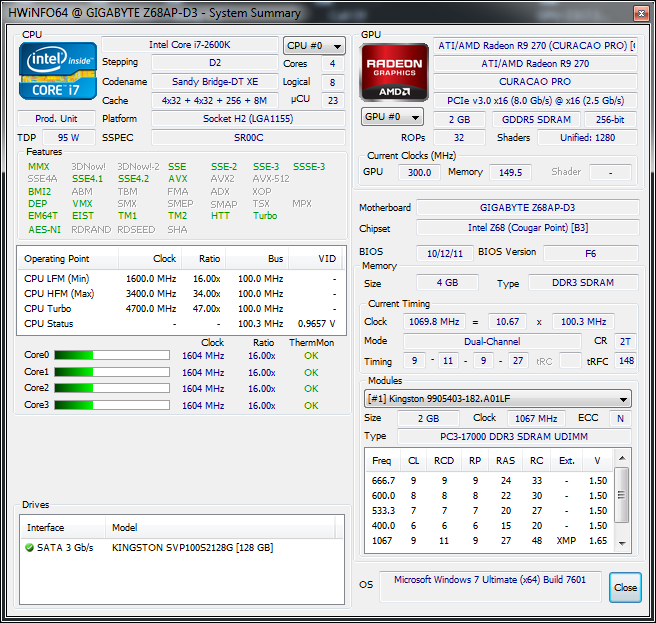Click the Intel Core i7 logo badge
Image resolution: width=656 pixels, height=623 pixels.
58,71
